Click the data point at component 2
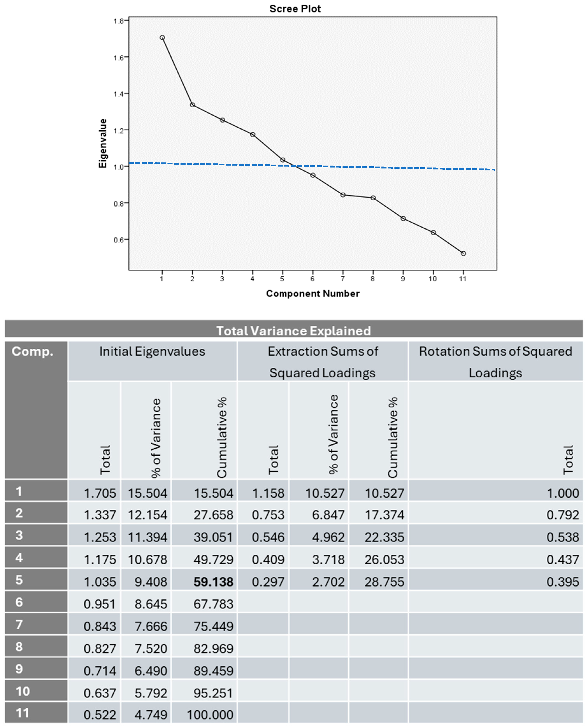Screen dimensions: 588x728 point(192,105)
